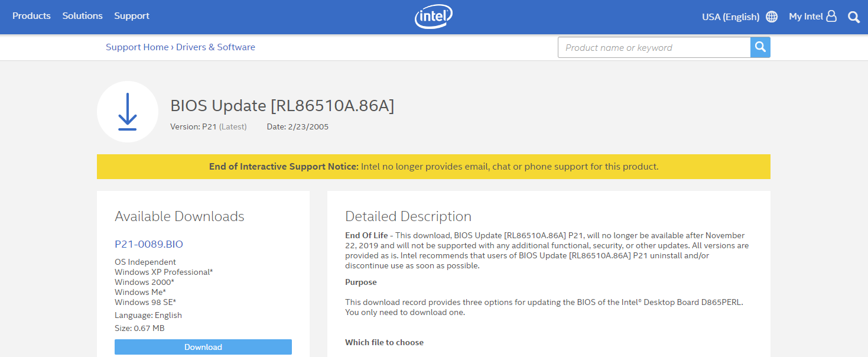The height and width of the screenshot is (357, 868).
Task: Open the globe language selector icon
Action: [x=772, y=17]
